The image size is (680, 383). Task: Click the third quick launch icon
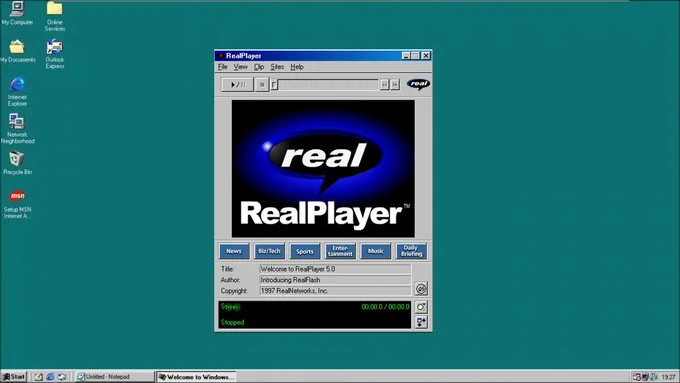coord(62,376)
